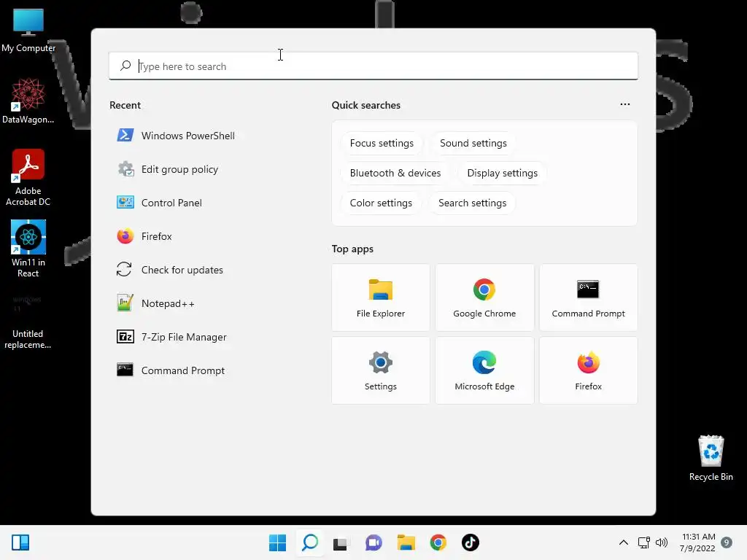Open Windows PowerShell from Recent
The height and width of the screenshot is (560, 747).
pos(176,136)
